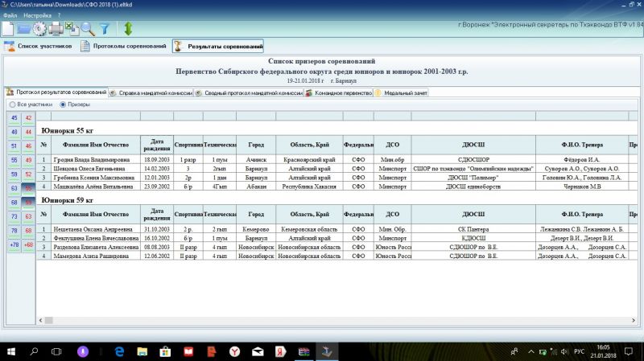This screenshot has height=361, width=644.
Task: Click the new blank document icon
Action: pyautogui.click(x=7, y=28)
